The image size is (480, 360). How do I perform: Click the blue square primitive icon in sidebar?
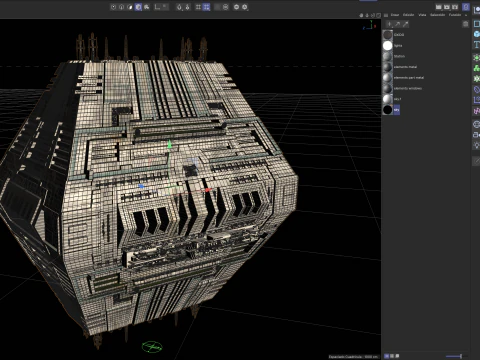click(x=477, y=25)
